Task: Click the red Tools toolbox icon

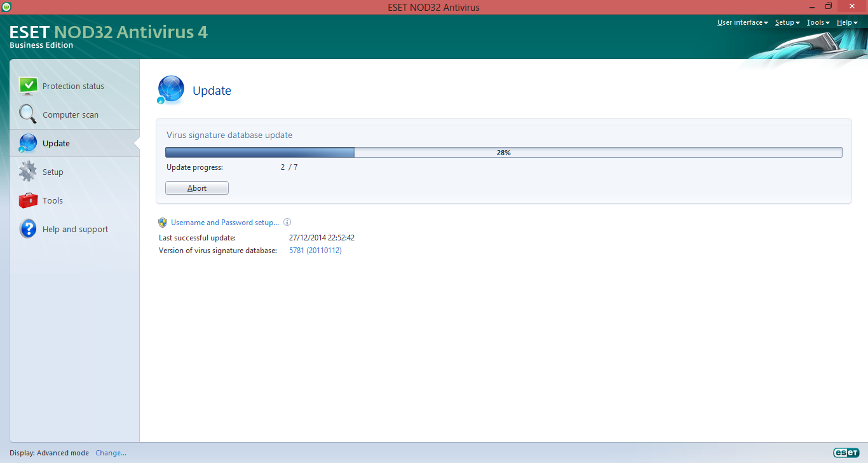Action: pos(28,200)
